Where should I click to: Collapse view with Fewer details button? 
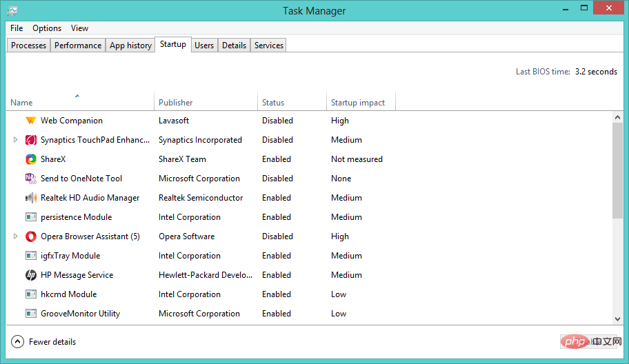tap(44, 342)
